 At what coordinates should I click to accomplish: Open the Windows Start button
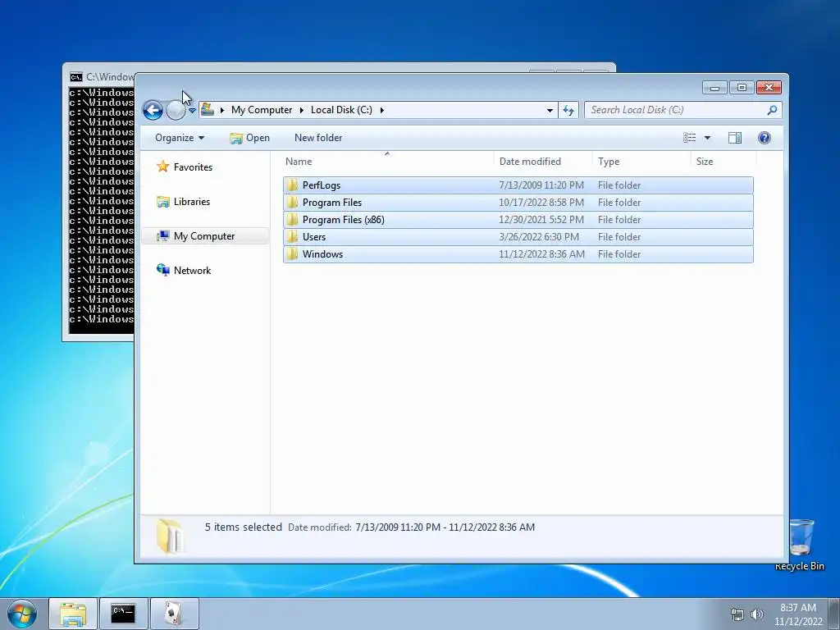coord(22,614)
